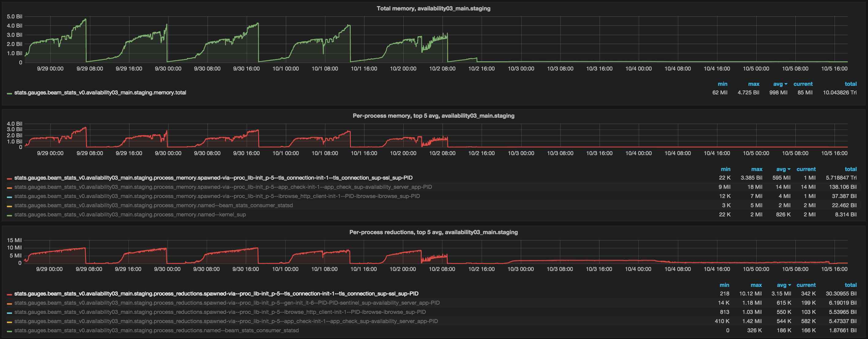The image size is (868, 339).
Task: Click the max value 3.385 Bil
Action: [x=751, y=177]
